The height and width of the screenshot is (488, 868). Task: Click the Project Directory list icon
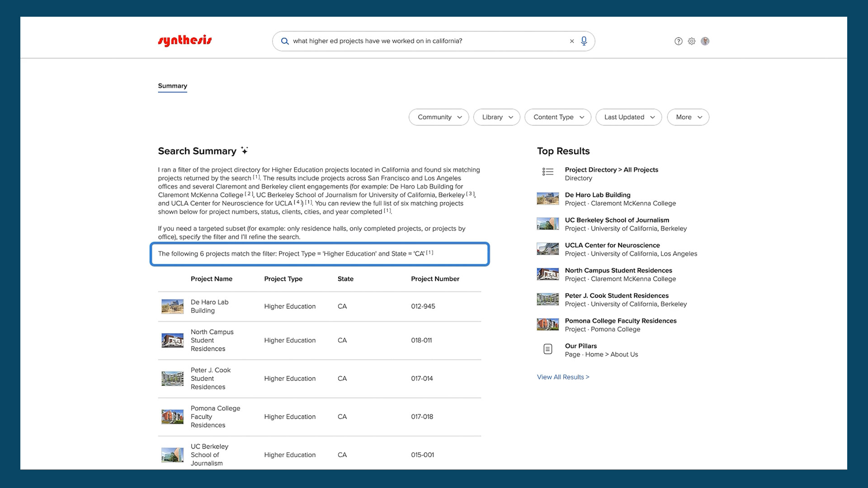click(x=547, y=172)
